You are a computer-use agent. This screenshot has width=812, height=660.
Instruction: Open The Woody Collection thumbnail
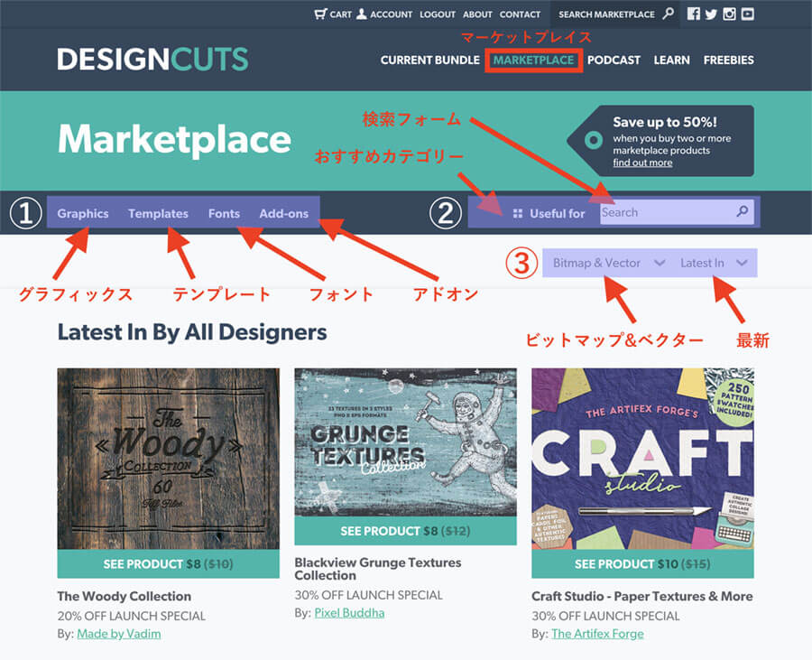click(x=169, y=459)
